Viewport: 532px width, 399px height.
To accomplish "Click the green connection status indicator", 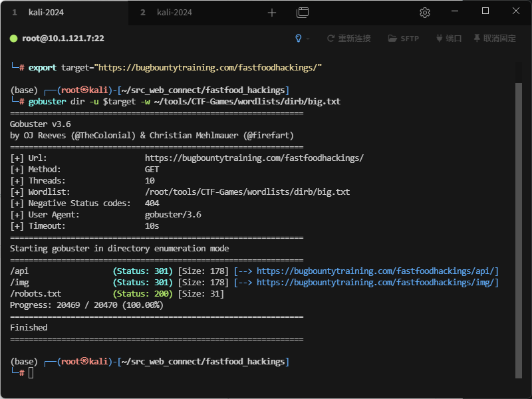I will tap(13, 39).
